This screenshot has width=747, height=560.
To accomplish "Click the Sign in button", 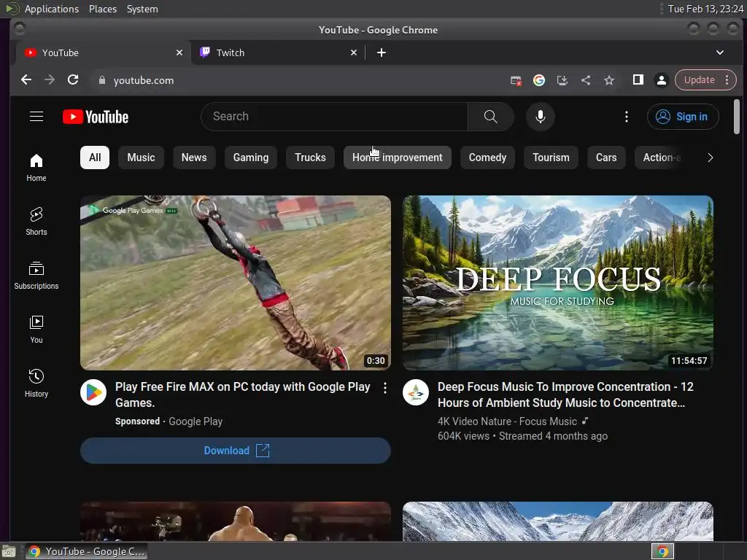I will (x=683, y=117).
